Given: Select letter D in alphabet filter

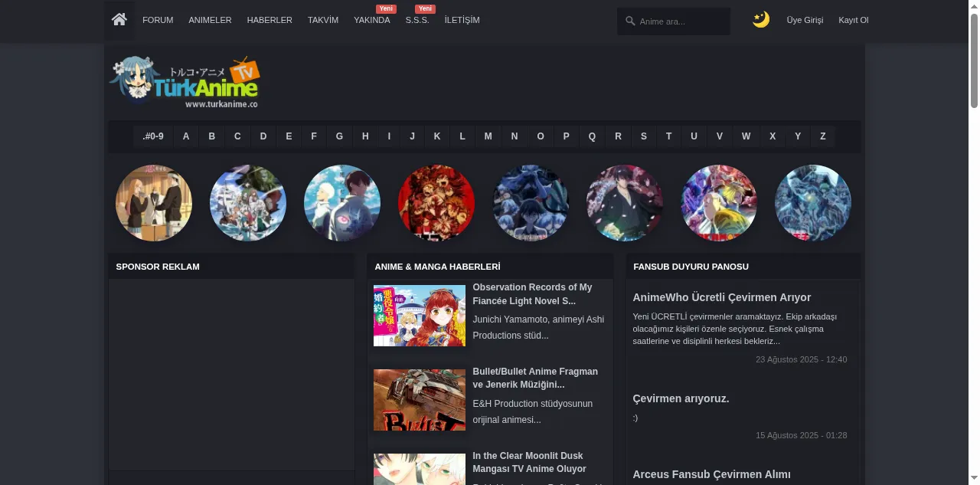Looking at the screenshot, I should tap(263, 136).
